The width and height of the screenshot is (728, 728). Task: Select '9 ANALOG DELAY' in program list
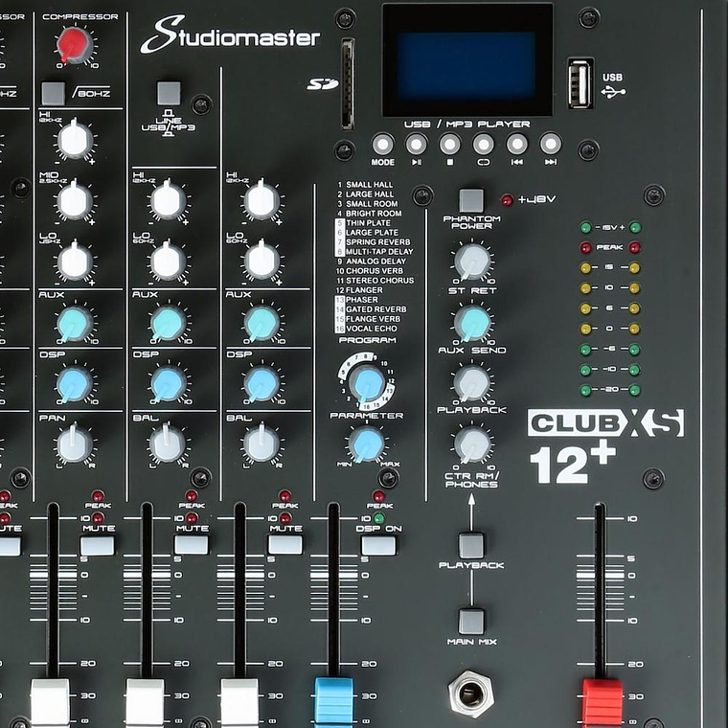[372, 262]
